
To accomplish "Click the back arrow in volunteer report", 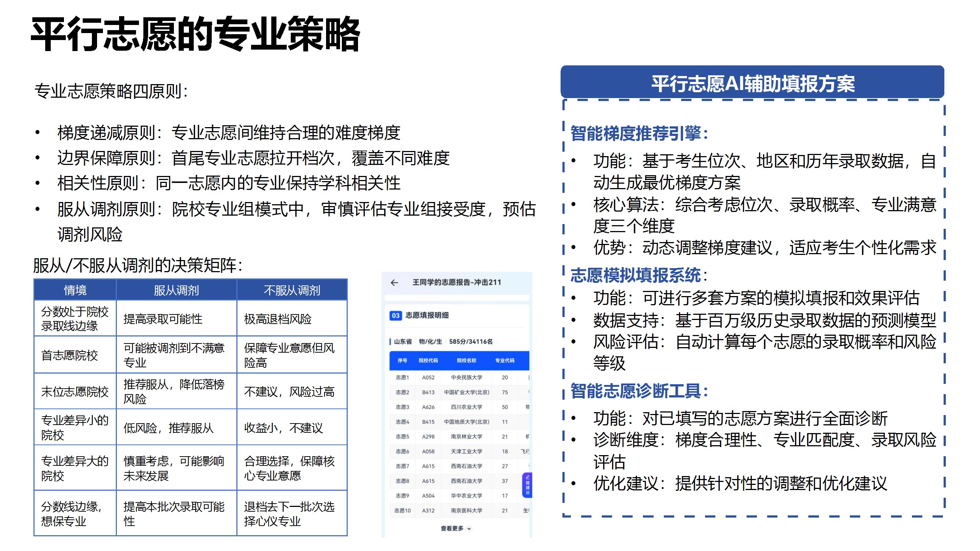I will tap(394, 282).
